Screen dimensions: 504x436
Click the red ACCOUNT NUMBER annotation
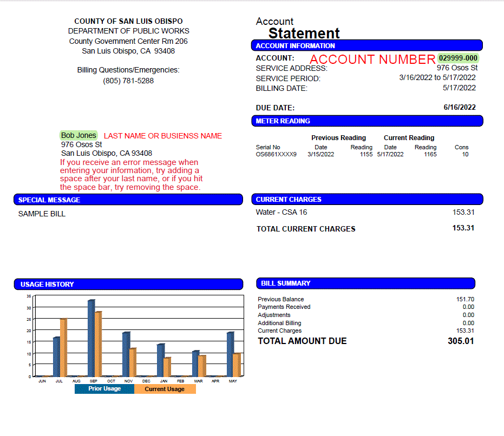pyautogui.click(x=372, y=60)
